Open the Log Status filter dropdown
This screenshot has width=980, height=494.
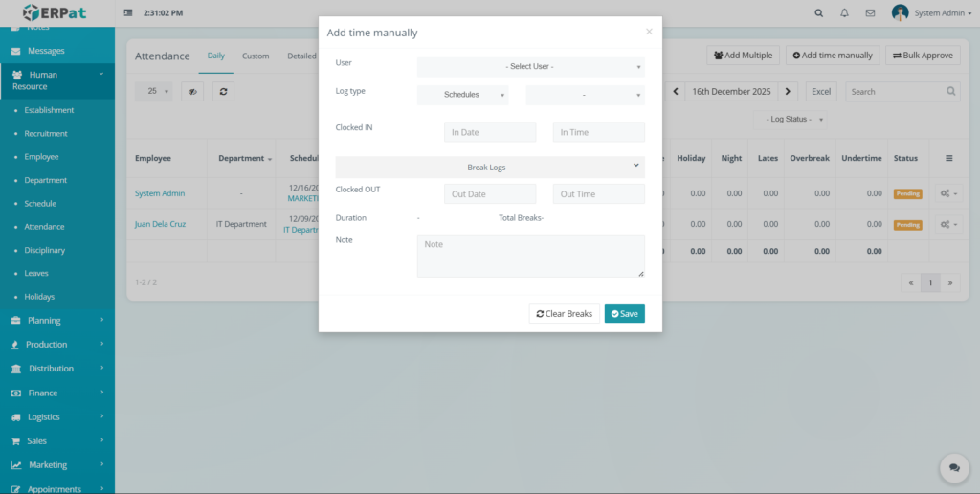click(x=790, y=120)
